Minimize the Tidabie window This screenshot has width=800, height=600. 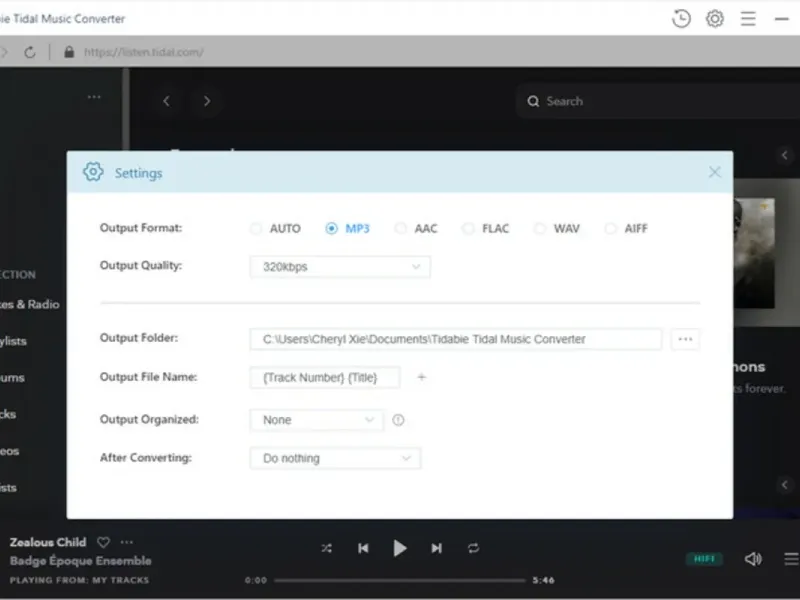tap(782, 19)
